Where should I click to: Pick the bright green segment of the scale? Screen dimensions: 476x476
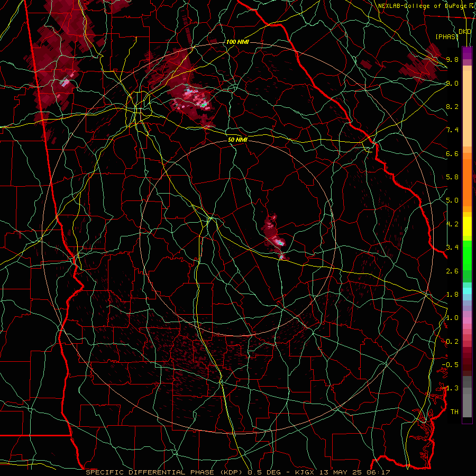467,254
